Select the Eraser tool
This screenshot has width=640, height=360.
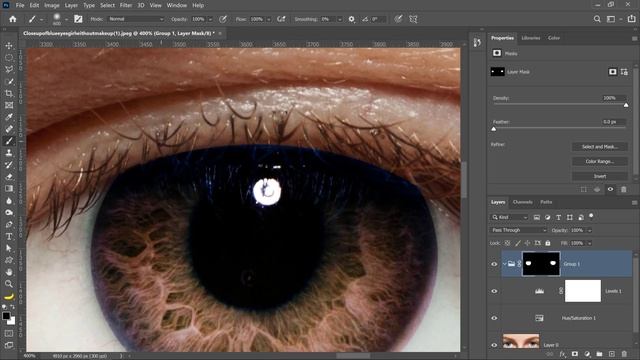click(9, 177)
